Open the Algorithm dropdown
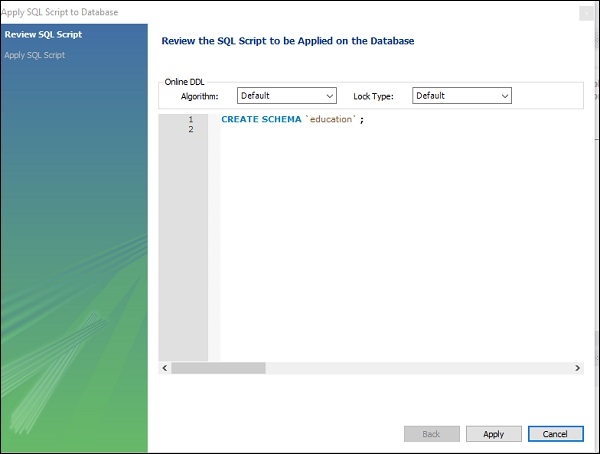600x454 pixels. (287, 96)
